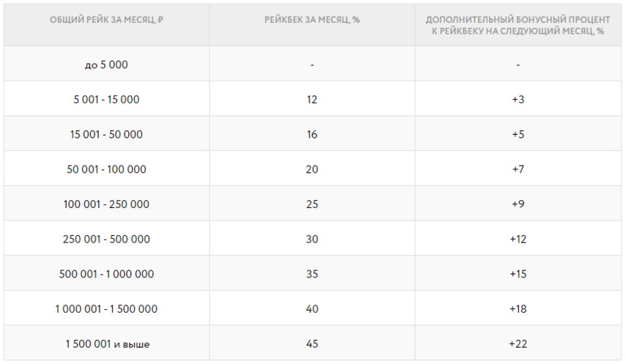
Task: Click the rakeback value 12
Action: point(312,100)
